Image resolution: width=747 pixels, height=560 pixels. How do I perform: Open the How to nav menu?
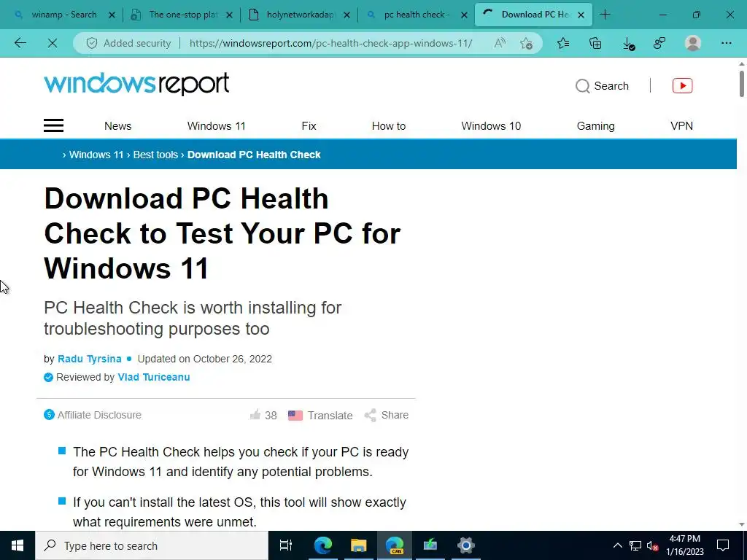point(389,126)
